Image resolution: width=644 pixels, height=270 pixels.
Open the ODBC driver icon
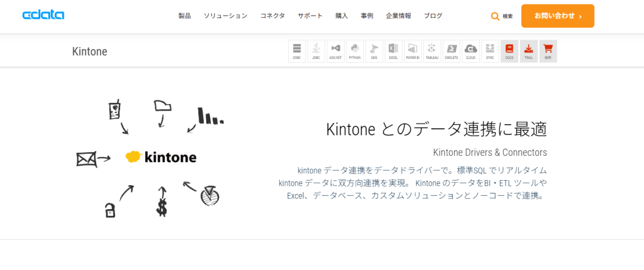(x=297, y=51)
